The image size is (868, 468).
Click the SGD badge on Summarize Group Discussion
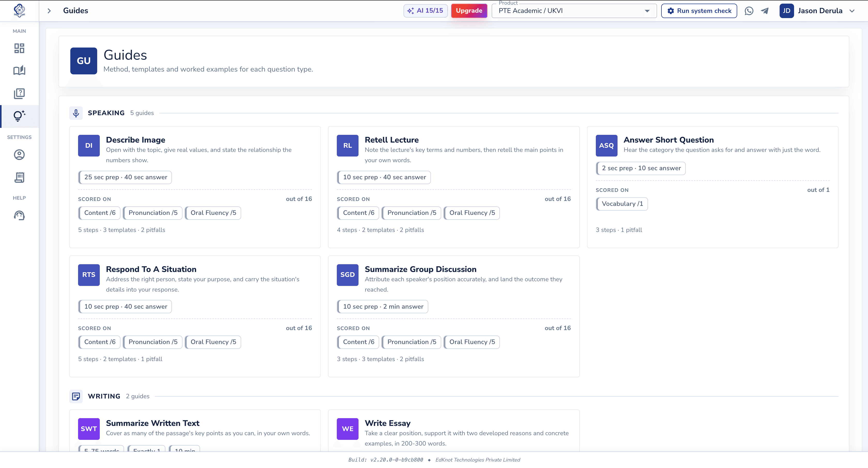347,275
